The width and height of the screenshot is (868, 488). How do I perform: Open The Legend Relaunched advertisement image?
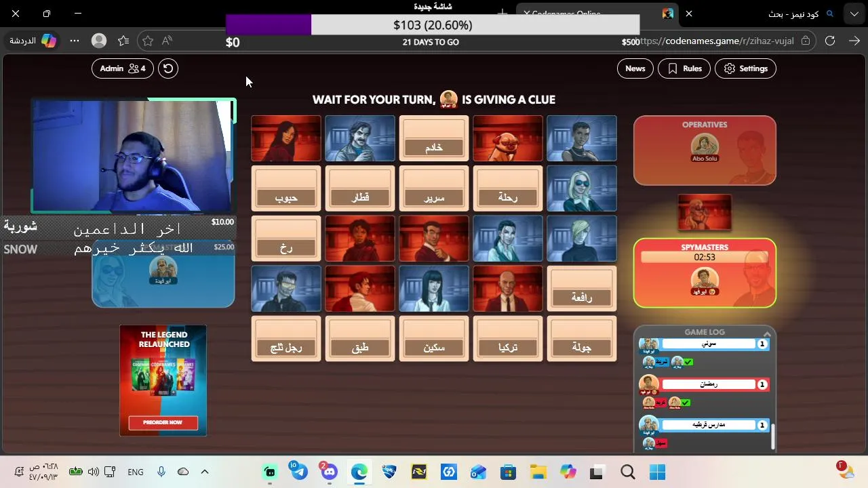point(163,380)
